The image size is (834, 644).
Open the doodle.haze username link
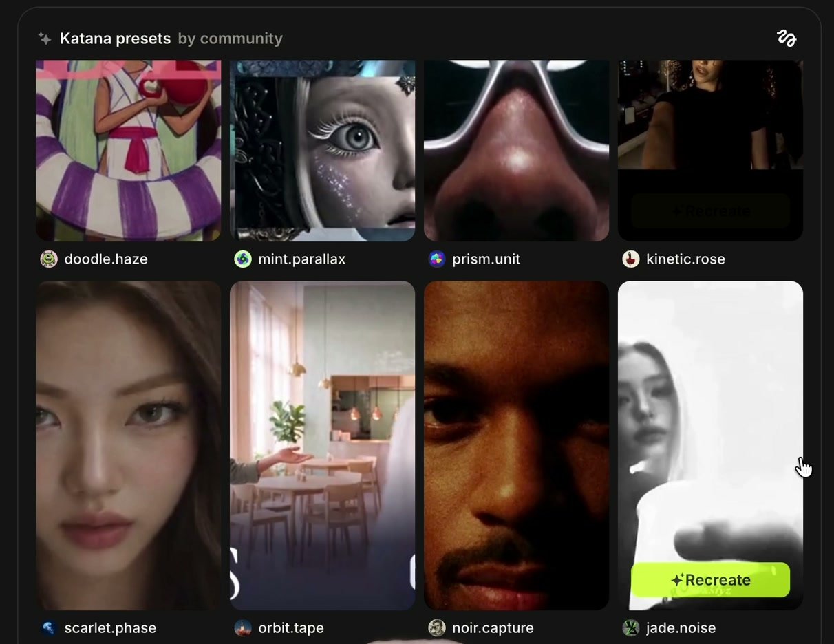click(106, 259)
